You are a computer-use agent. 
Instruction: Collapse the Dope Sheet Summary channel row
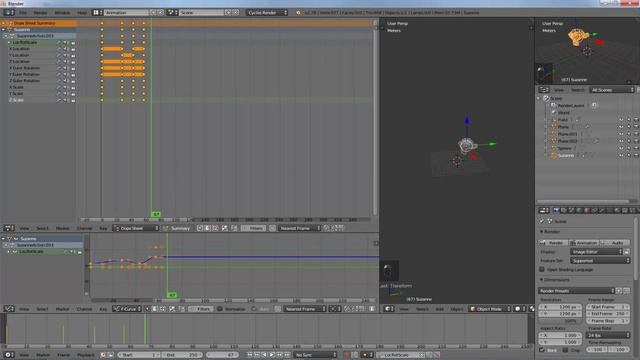[4, 23]
